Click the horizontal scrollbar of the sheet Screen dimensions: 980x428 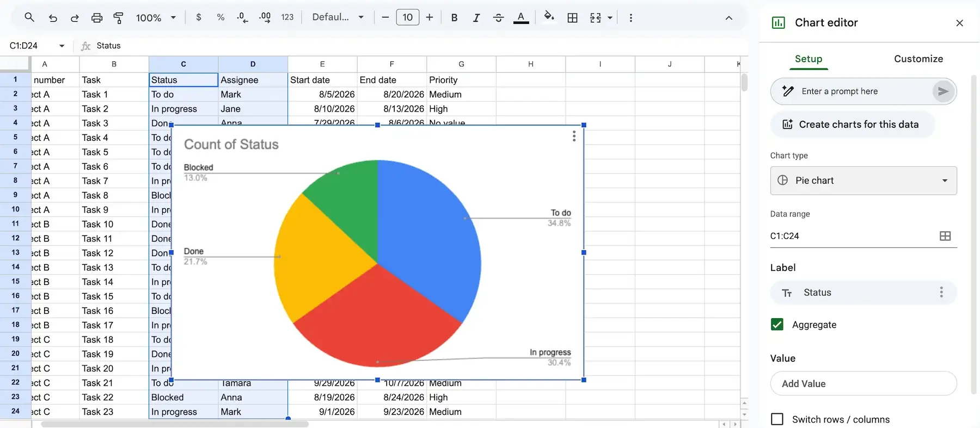coord(175,424)
